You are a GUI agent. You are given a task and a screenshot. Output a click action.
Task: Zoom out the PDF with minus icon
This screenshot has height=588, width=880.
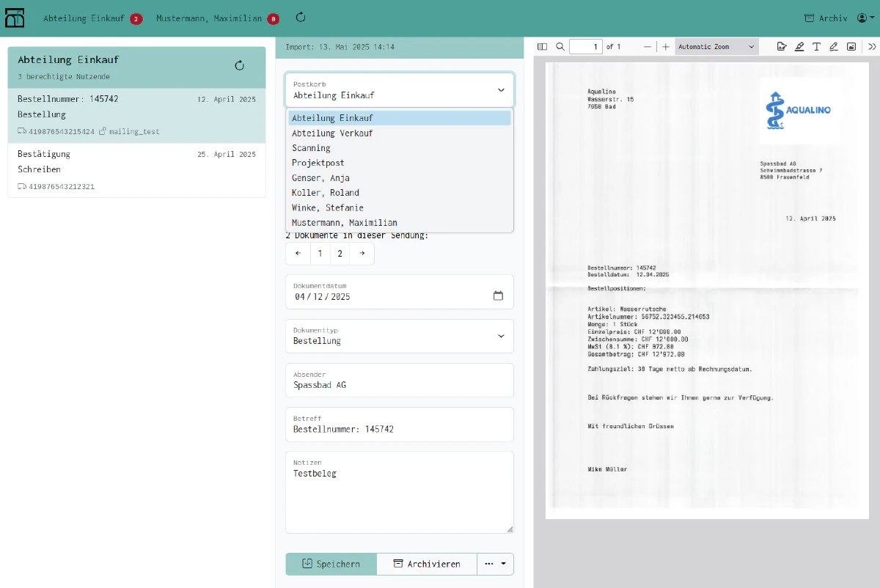point(648,46)
